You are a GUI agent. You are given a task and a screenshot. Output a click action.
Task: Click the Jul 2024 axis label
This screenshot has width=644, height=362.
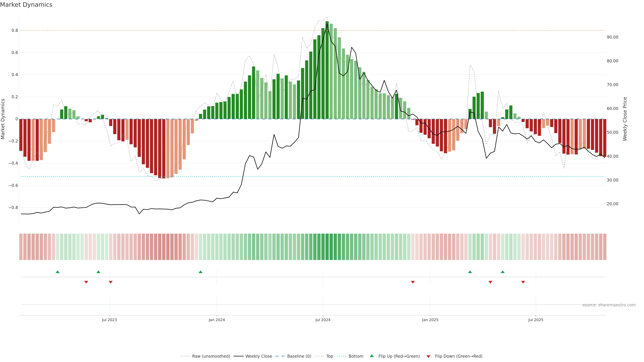click(x=323, y=320)
